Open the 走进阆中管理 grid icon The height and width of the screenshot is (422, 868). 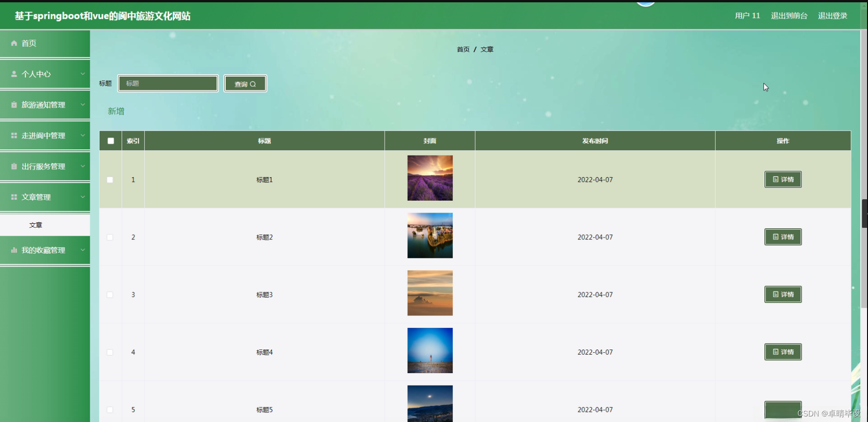(14, 135)
